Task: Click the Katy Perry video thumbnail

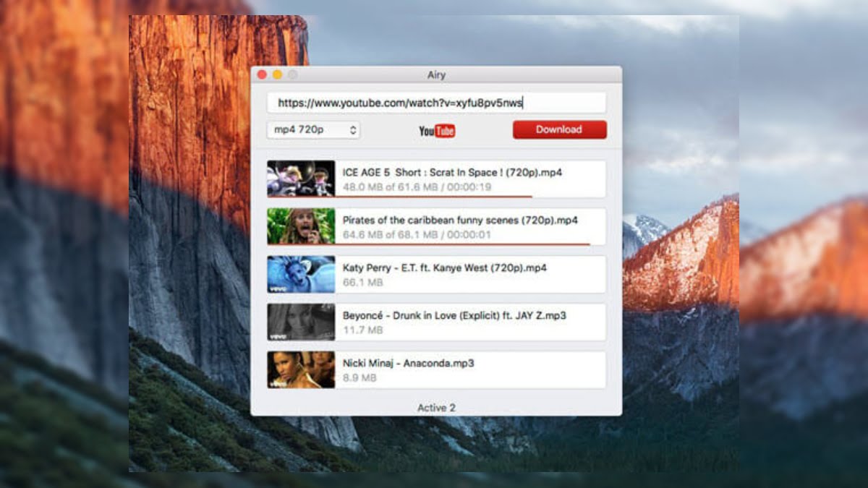Action: click(x=299, y=274)
